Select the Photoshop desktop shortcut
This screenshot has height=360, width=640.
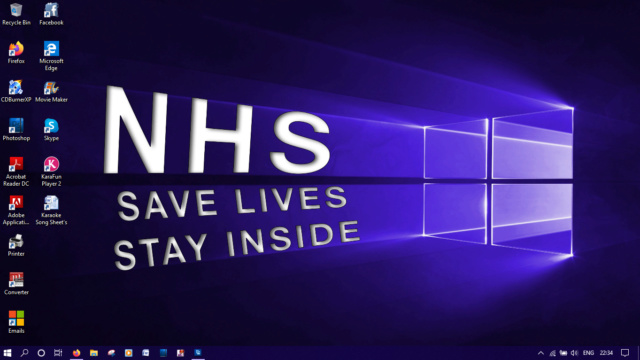point(16,129)
